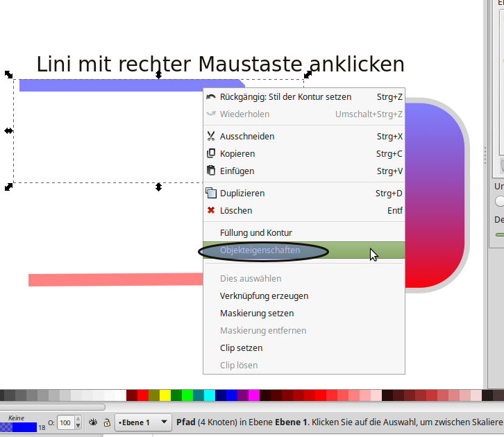Click the top-right scale handle of selection
The image size is (504, 437).
click(308, 74)
